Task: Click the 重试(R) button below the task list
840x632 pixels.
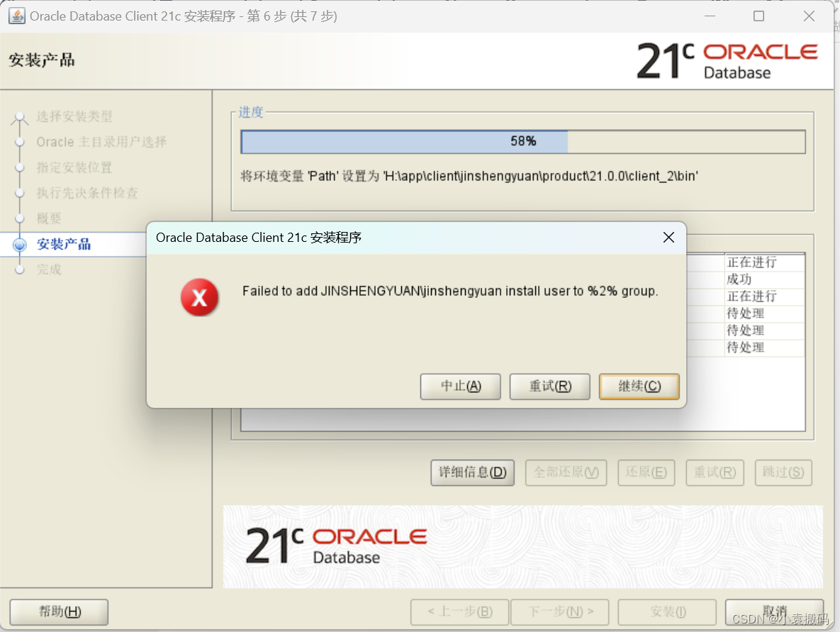Action: 715,472
